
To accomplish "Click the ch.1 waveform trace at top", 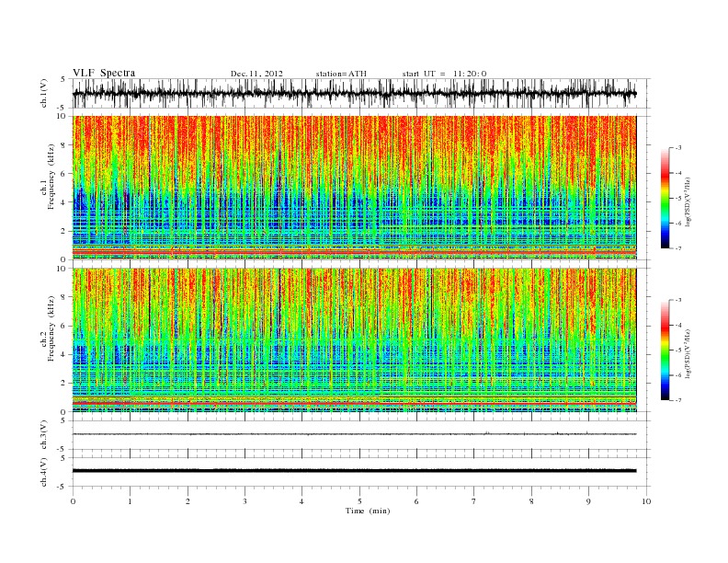I will coord(354,93).
